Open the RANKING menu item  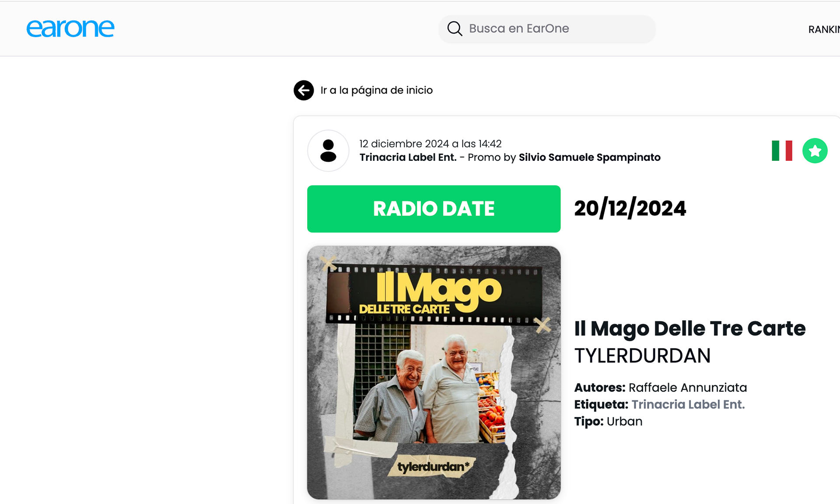click(824, 30)
